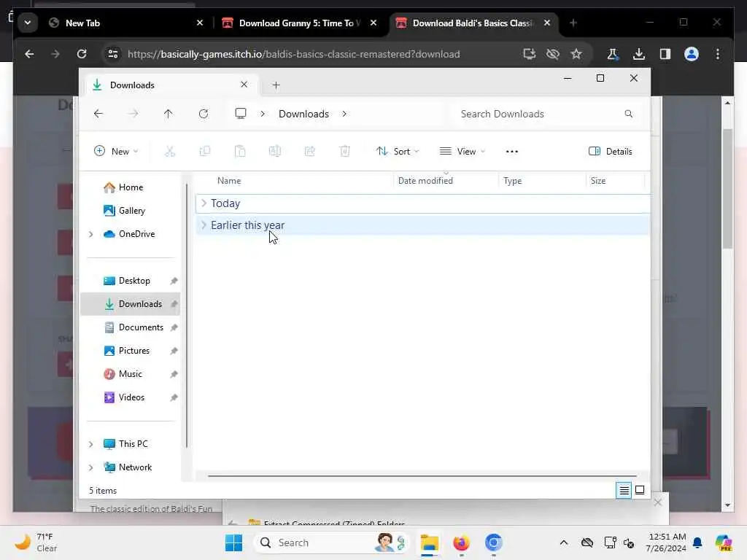This screenshot has width=747, height=560.
Task: Click the eye-slash tracking protection icon
Action: (553, 54)
